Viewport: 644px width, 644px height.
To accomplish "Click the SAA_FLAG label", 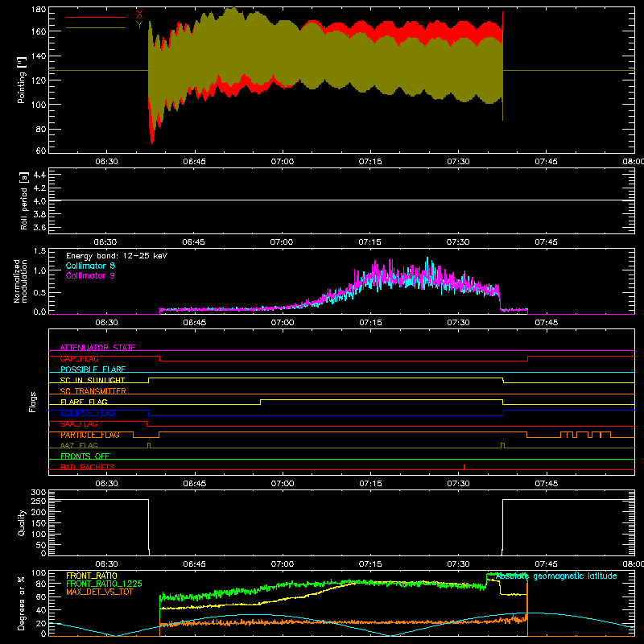I will 79,424.
